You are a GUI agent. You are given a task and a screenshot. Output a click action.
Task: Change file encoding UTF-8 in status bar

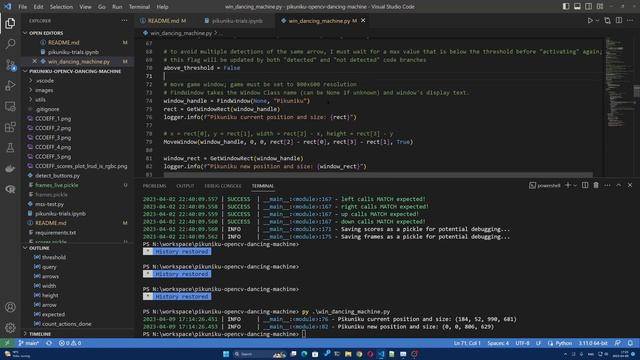(x=522, y=343)
